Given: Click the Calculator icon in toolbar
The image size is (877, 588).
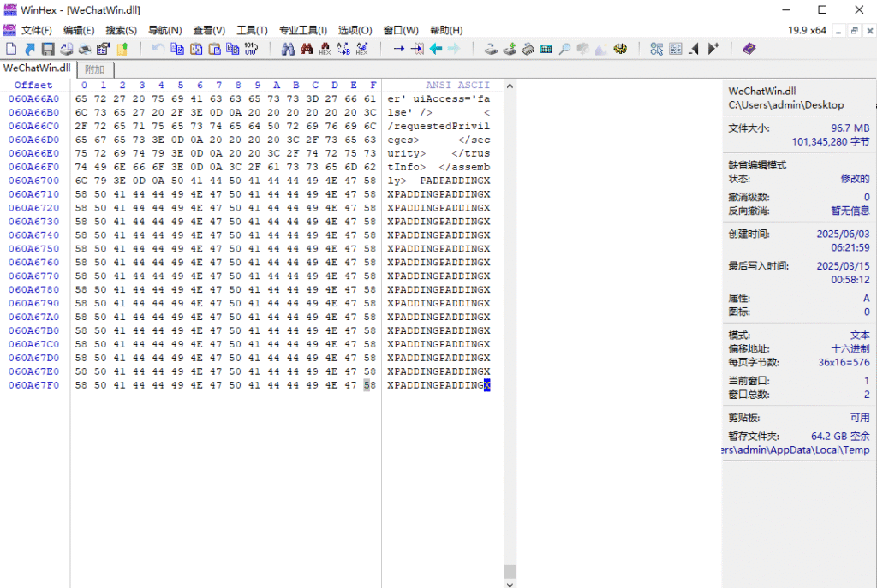Looking at the screenshot, I should [x=546, y=49].
